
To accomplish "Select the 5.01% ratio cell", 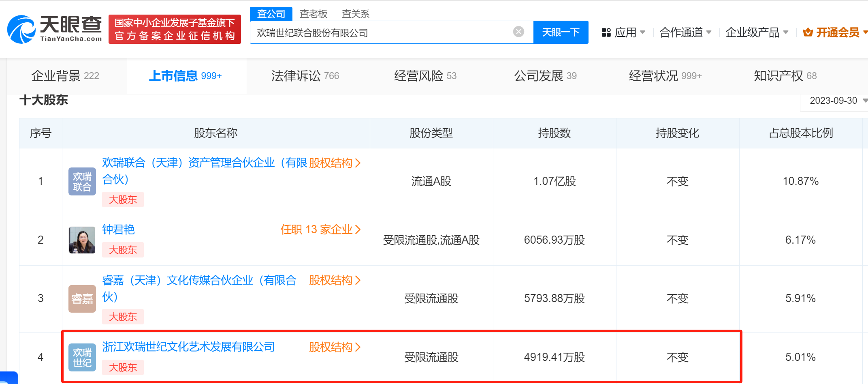I will click(801, 357).
